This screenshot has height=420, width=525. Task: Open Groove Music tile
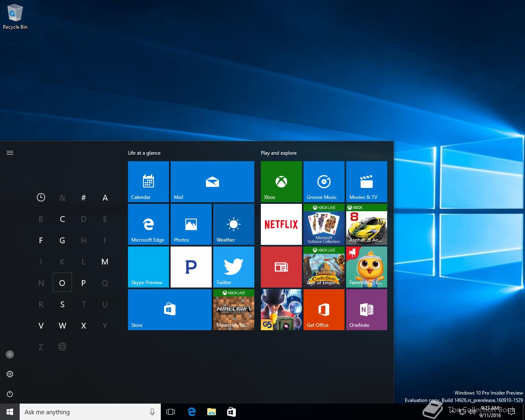click(324, 182)
